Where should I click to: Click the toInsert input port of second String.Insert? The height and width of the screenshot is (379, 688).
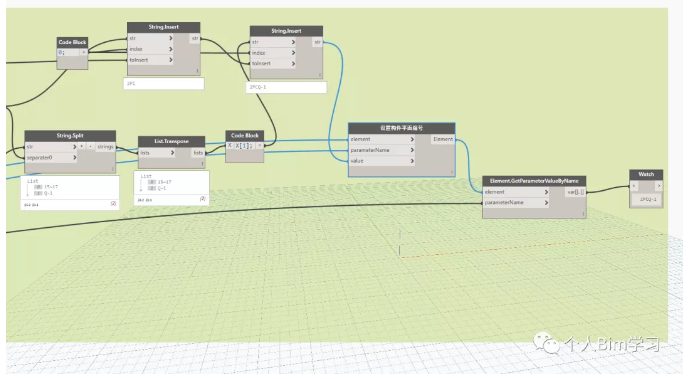coord(273,64)
